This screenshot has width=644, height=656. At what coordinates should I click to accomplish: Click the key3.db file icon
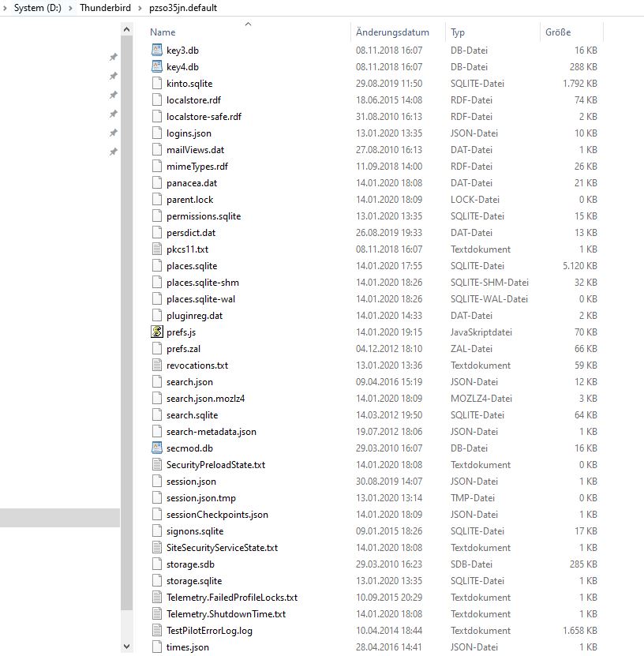[x=157, y=51]
